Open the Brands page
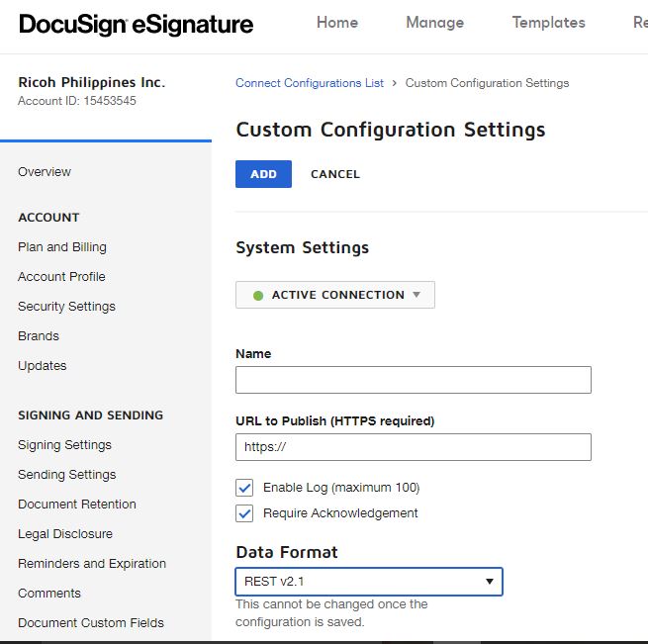 click(39, 336)
